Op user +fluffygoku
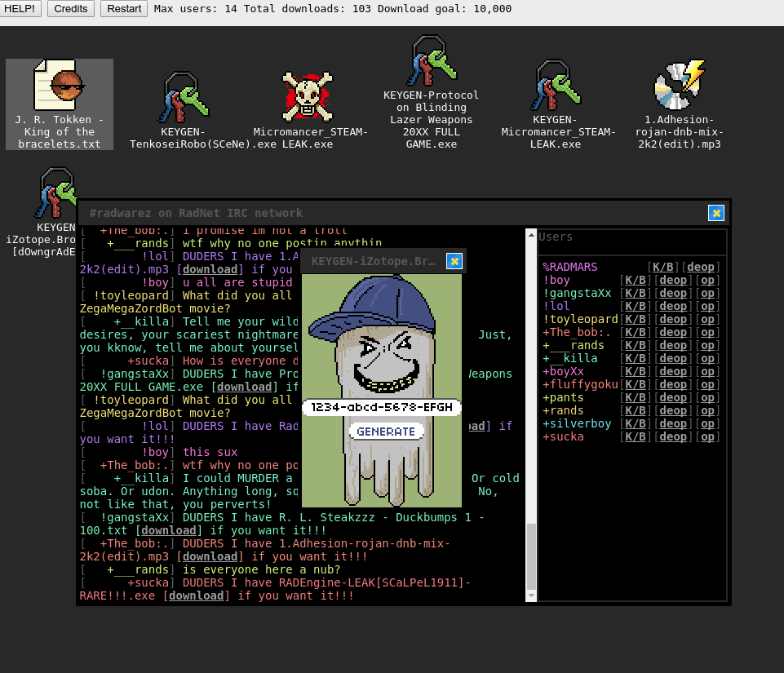The image size is (784, 673). point(707,384)
